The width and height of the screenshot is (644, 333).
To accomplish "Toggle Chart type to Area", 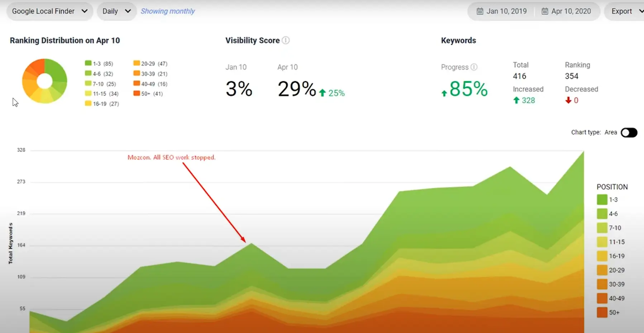I will (629, 132).
